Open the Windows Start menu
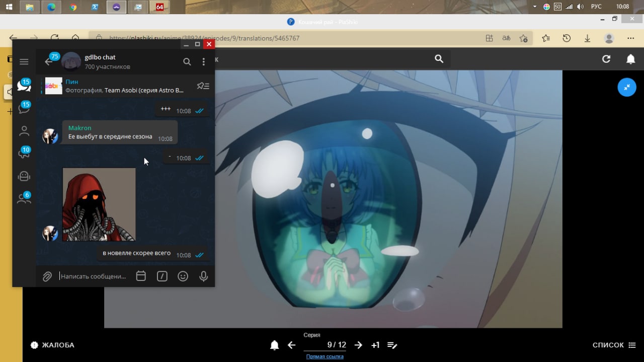This screenshot has width=644, height=362. [9, 7]
